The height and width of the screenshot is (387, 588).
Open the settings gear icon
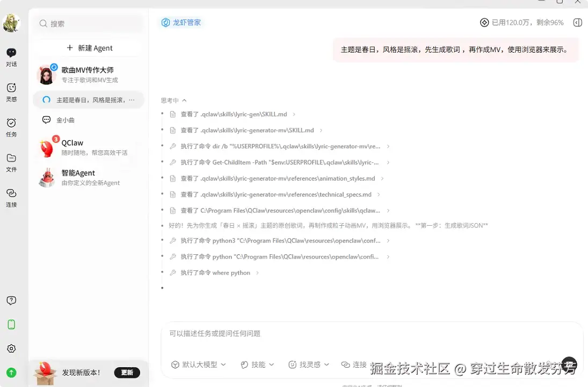point(11,348)
